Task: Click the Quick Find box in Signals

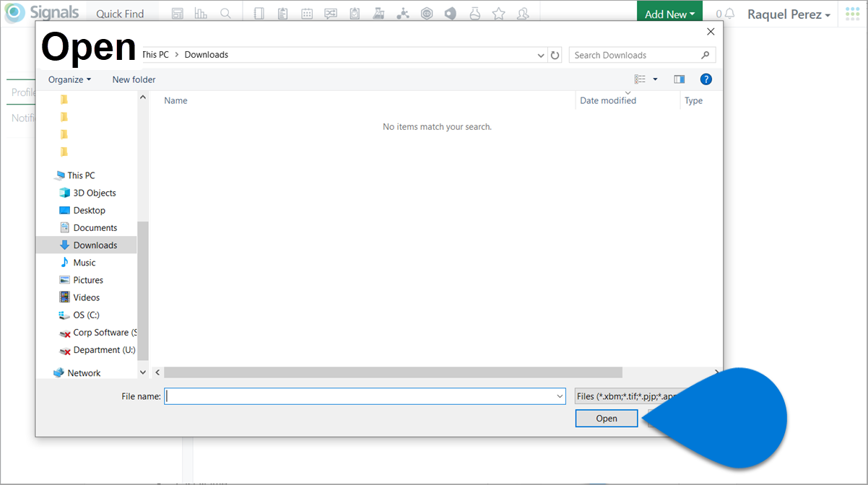Action: coord(120,14)
